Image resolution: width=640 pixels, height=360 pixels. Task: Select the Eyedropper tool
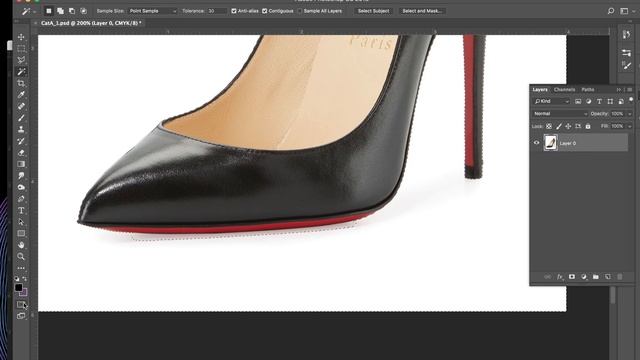(21, 95)
